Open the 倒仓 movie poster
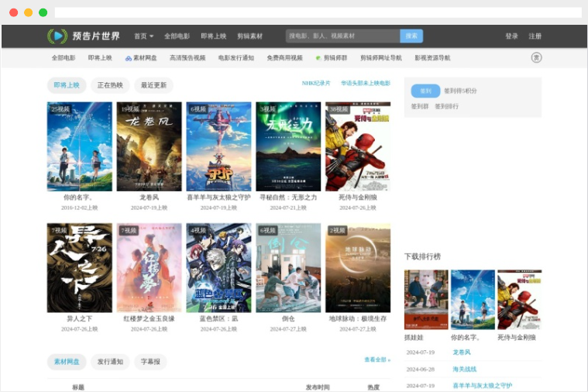 pyautogui.click(x=288, y=268)
